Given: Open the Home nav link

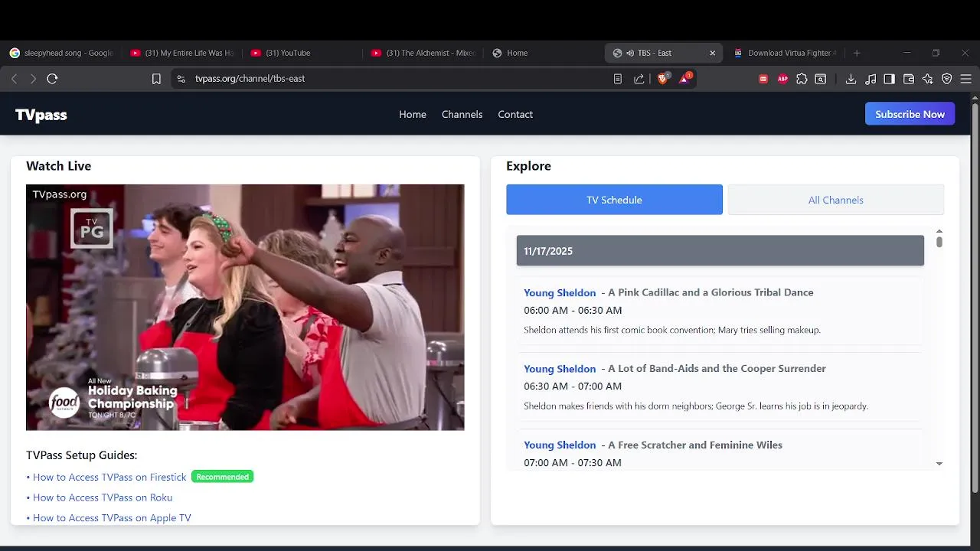Looking at the screenshot, I should pyautogui.click(x=413, y=114).
